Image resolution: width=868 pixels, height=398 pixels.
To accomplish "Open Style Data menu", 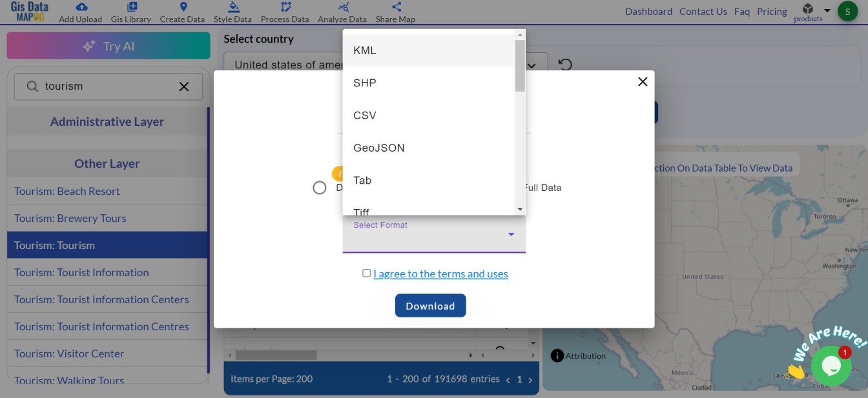I will coord(232,12).
